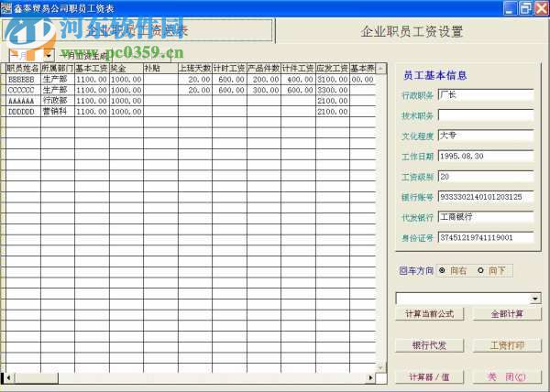Click the 银行账号 input field
Viewport: 550px width, 392px height.
click(x=486, y=197)
